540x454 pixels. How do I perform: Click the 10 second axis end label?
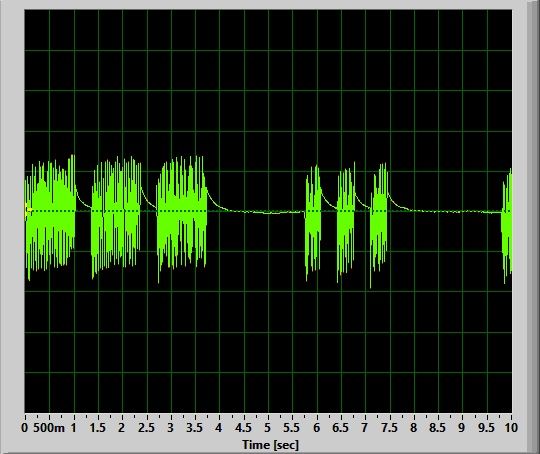point(511,428)
